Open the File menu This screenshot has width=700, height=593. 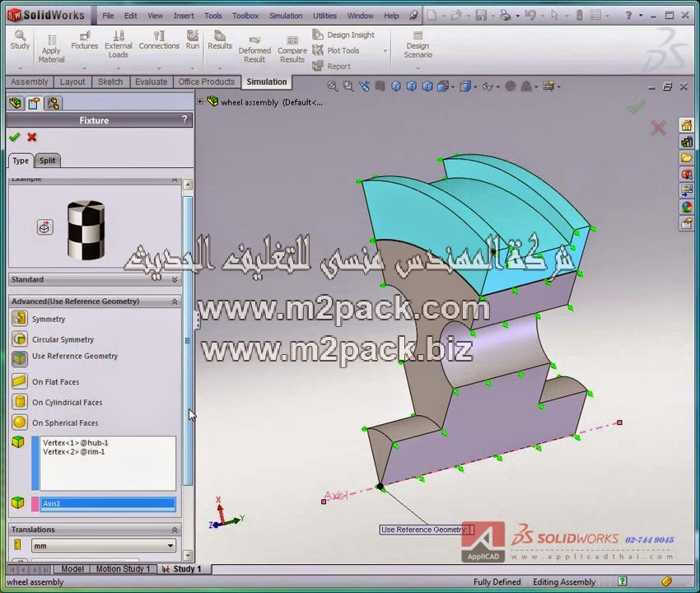(x=108, y=16)
